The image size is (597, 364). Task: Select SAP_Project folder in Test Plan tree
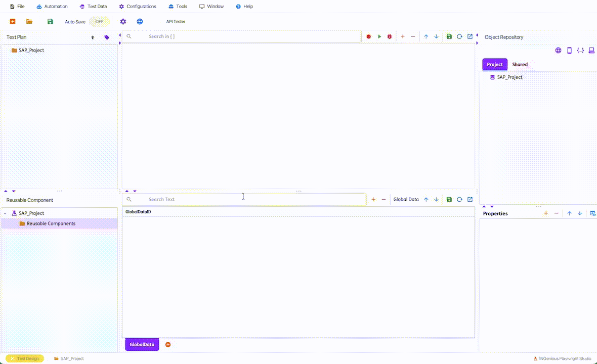tap(28, 50)
